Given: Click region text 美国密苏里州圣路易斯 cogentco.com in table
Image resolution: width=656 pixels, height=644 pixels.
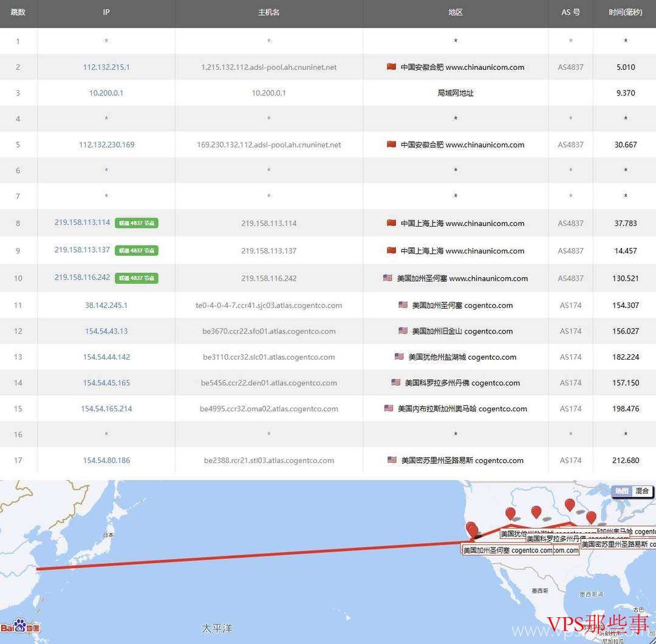Looking at the screenshot, I should [462, 461].
